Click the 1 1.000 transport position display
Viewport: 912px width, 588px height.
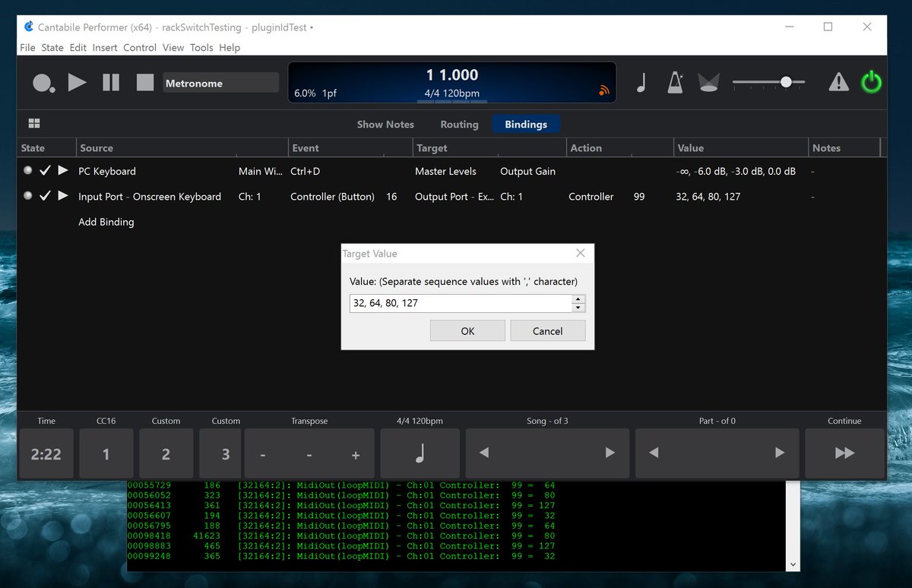pyautogui.click(x=452, y=75)
